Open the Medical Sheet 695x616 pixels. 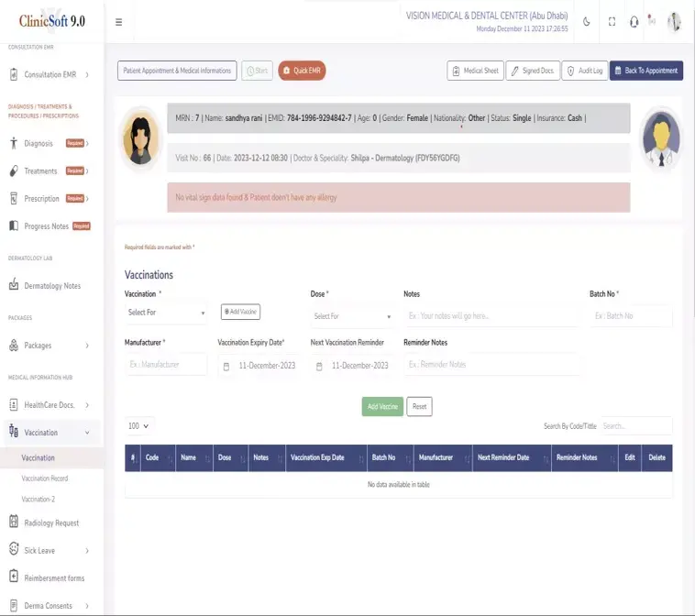click(475, 71)
